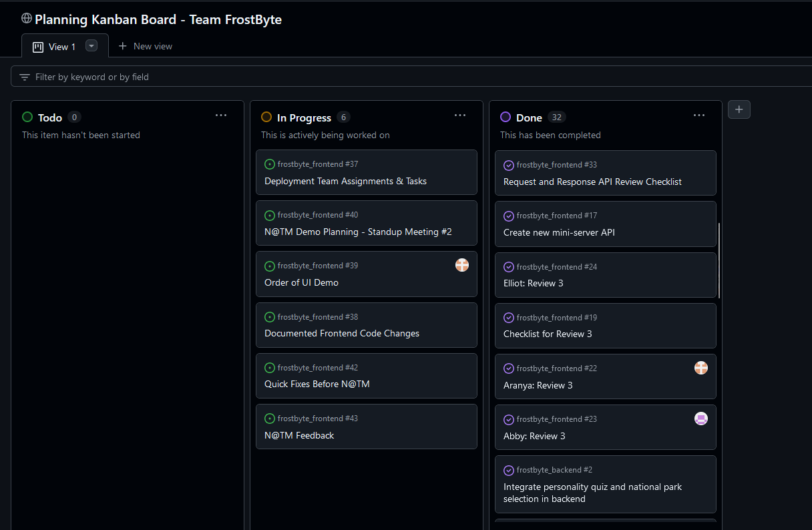The width and height of the screenshot is (812, 530).
Task: Open Integrate personality quiz and national park card
Action: (593, 493)
